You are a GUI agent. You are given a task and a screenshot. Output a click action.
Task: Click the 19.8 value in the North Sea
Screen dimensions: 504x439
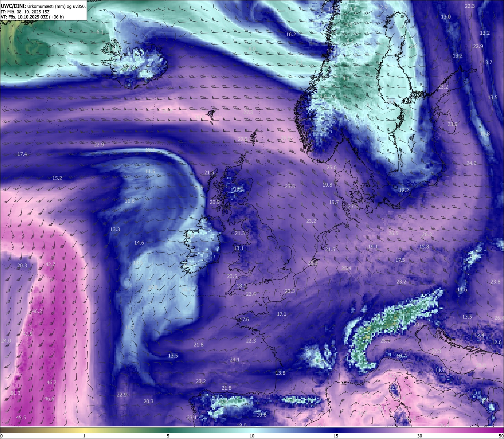click(327, 185)
